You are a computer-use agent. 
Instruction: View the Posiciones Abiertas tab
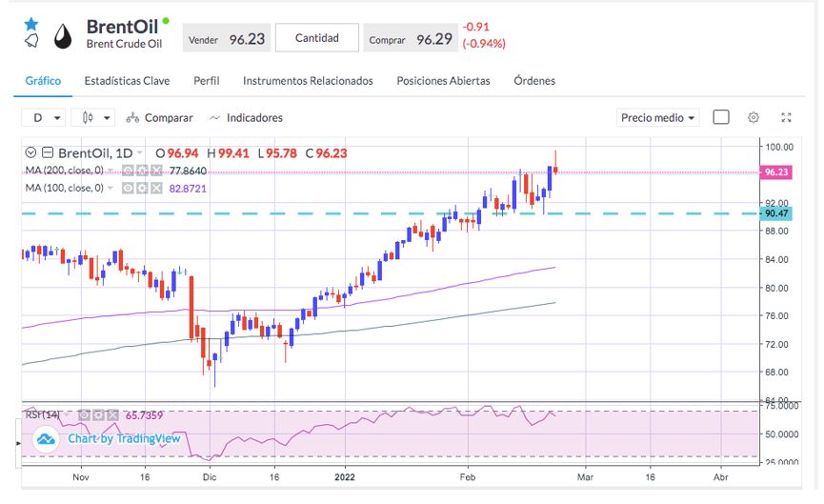click(443, 81)
